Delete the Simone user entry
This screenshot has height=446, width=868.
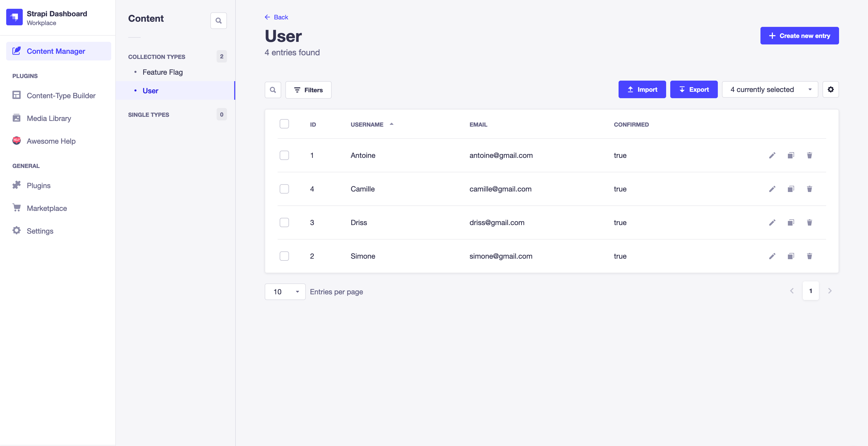pos(810,256)
